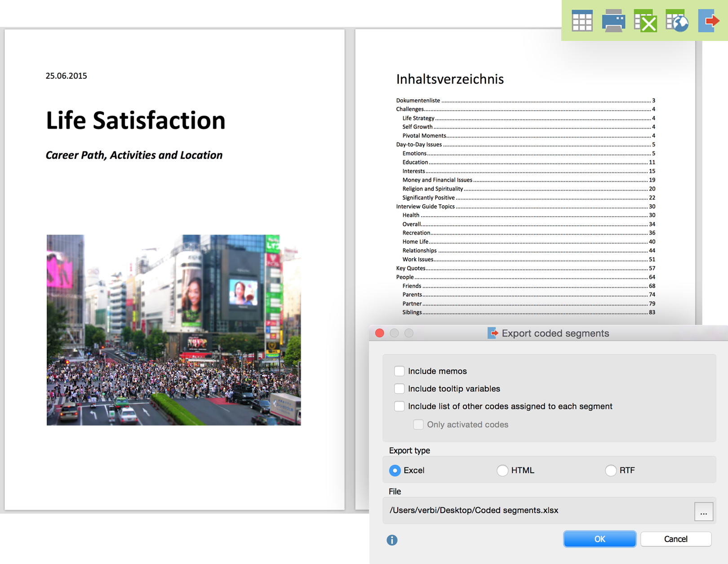The image size is (728, 564).
Task: Click the date 25.06.2015
Action: click(67, 76)
